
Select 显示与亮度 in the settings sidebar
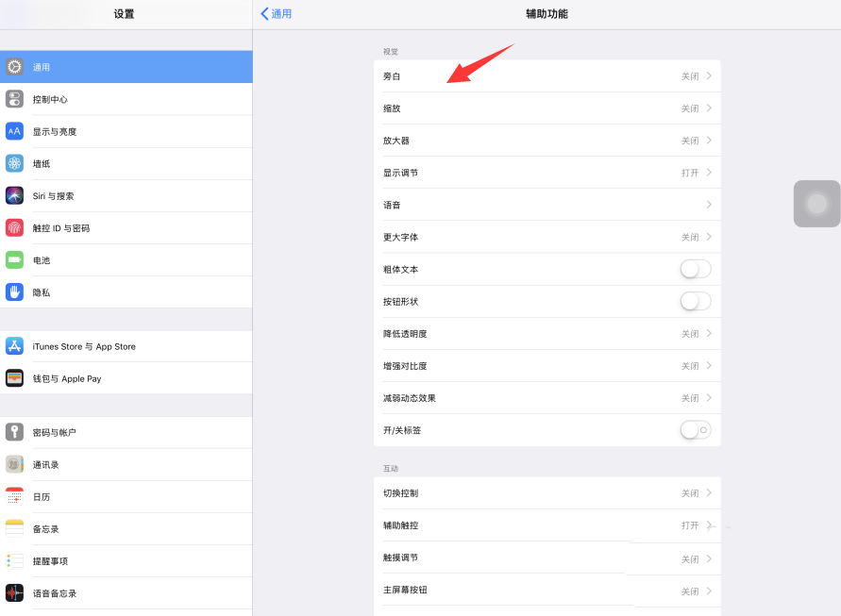coord(126,131)
